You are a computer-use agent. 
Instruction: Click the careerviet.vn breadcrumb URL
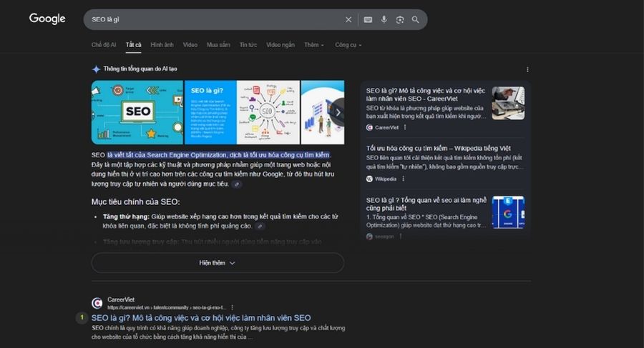click(167, 307)
